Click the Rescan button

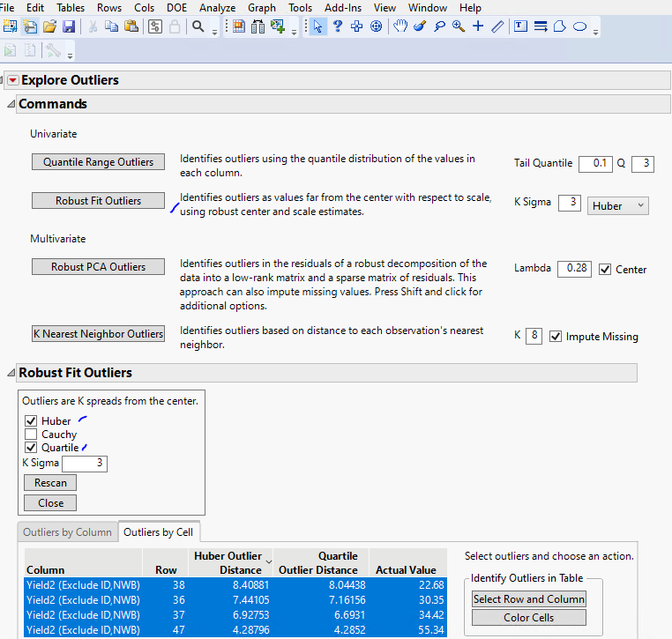coord(50,483)
